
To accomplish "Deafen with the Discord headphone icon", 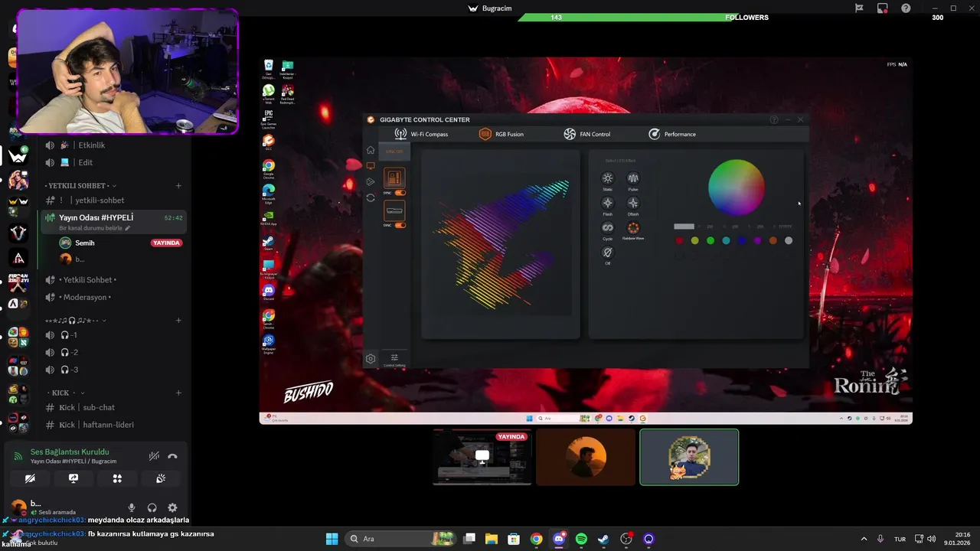I will [152, 507].
